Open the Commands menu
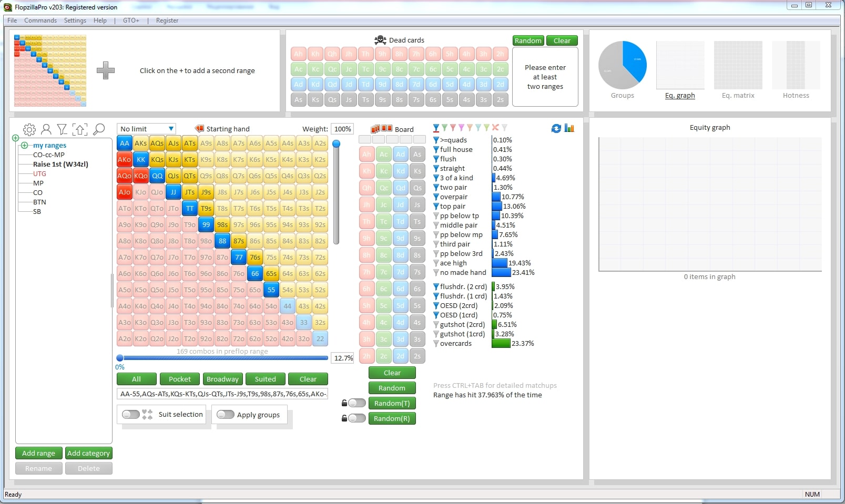845x504 pixels. pos(40,20)
